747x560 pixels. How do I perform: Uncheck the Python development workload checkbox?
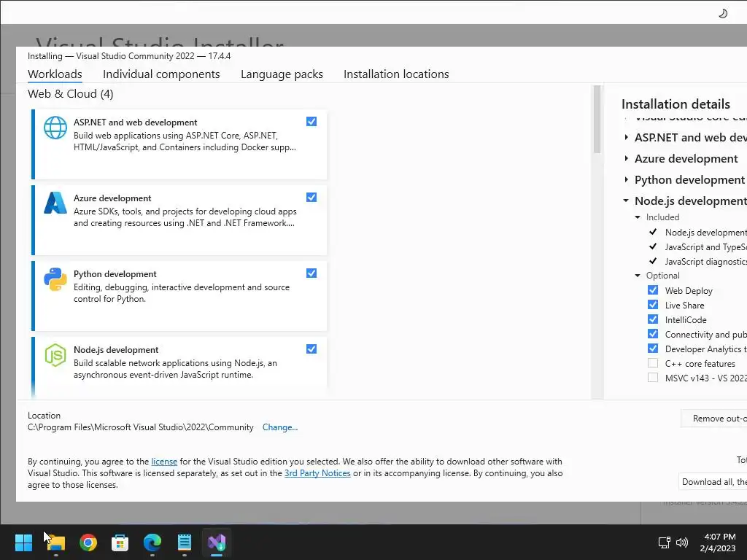tap(311, 273)
